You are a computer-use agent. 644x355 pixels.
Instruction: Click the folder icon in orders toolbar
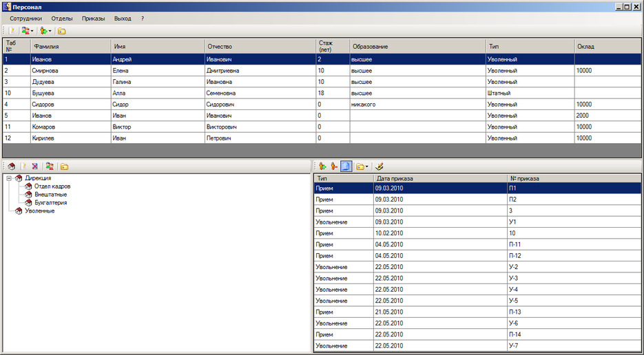tap(360, 166)
